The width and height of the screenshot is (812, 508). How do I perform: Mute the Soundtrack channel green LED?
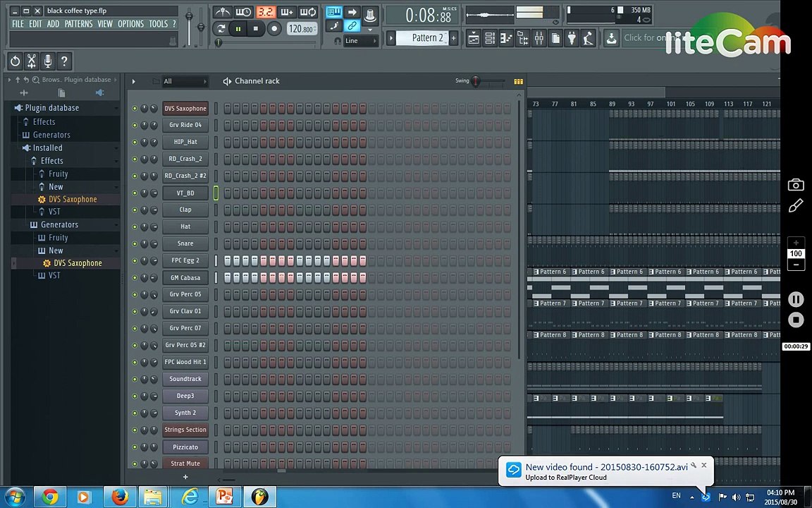[135, 379]
